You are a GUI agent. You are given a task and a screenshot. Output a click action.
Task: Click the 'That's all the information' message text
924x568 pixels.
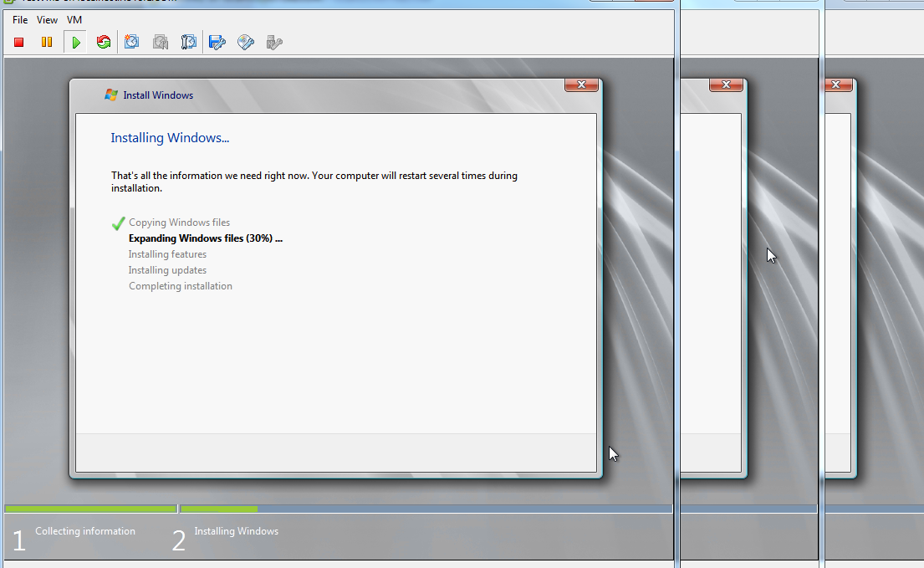click(x=314, y=182)
